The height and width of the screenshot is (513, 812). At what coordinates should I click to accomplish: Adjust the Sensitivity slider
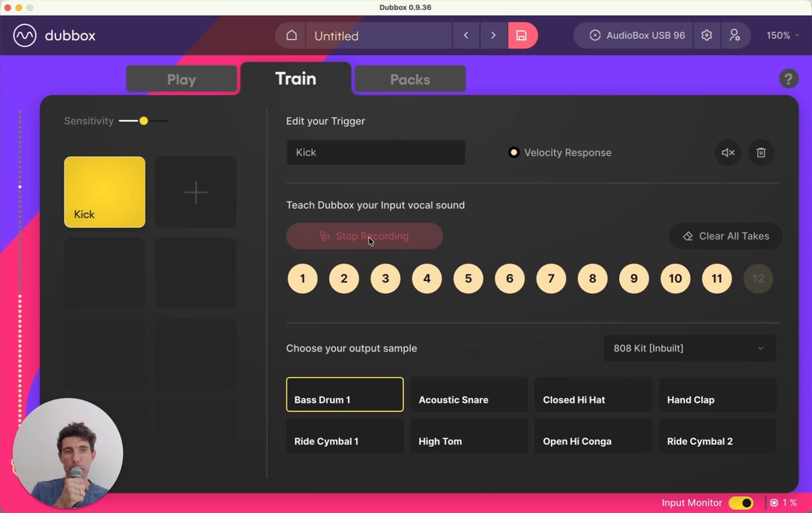point(143,121)
